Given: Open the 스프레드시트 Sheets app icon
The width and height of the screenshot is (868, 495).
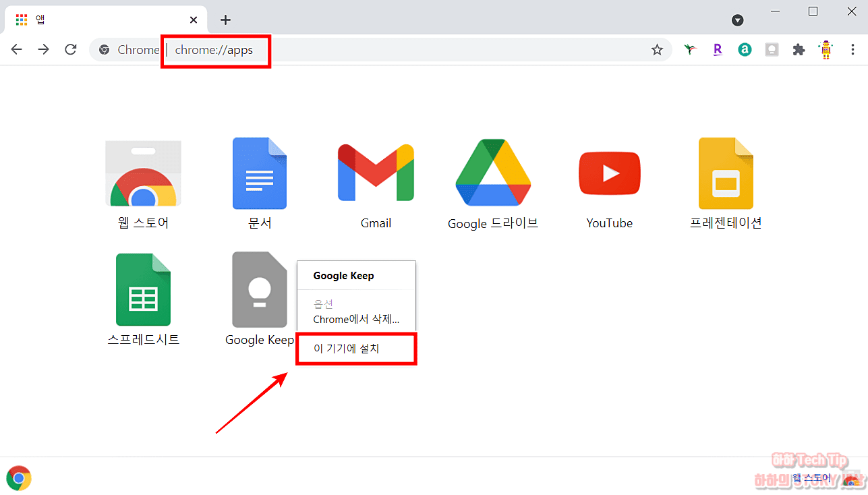Looking at the screenshot, I should coord(143,290).
